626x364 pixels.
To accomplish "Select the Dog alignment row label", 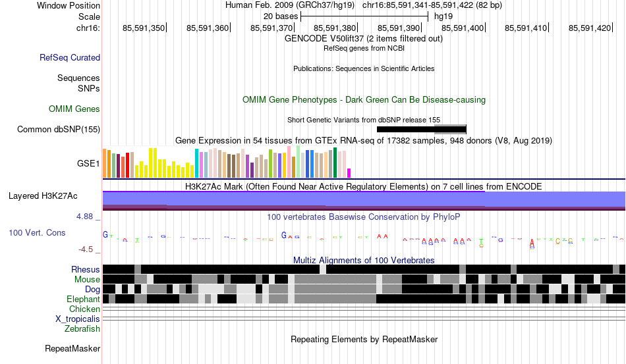I will [x=92, y=290].
